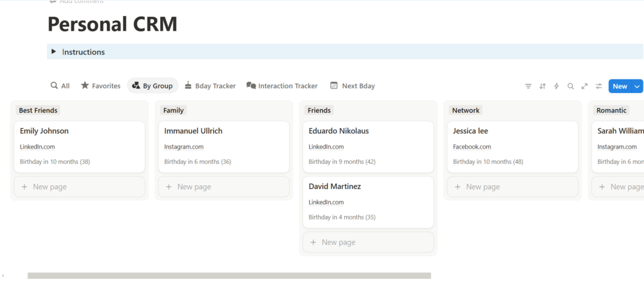Switch to the All view tab
Image resolution: width=644 pixels, height=289 pixels.
60,86
